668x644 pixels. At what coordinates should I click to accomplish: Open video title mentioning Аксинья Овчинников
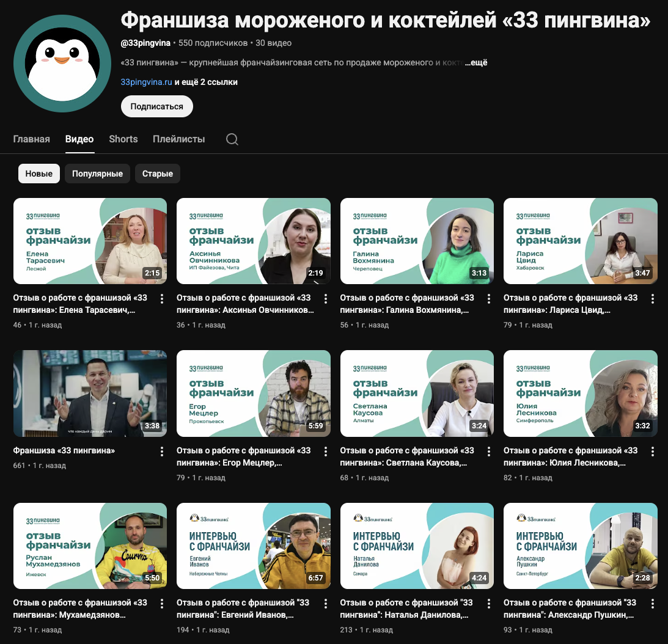pyautogui.click(x=245, y=304)
